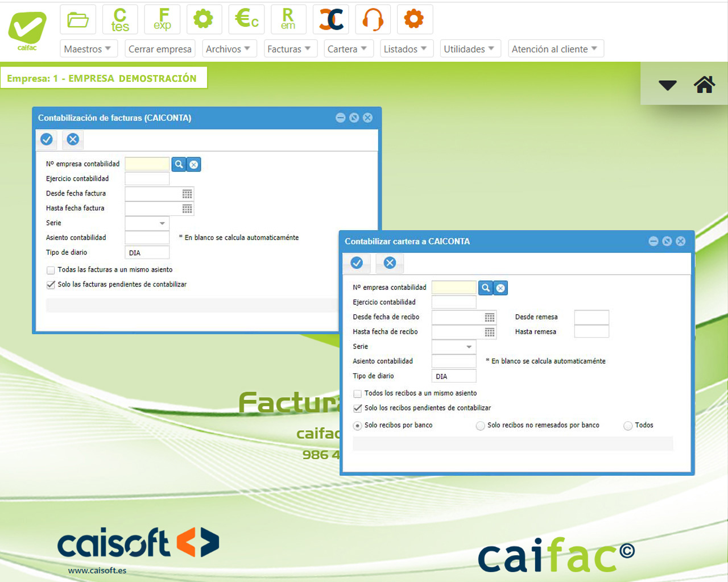Open the Rem remesas toolbar icon

[288, 20]
